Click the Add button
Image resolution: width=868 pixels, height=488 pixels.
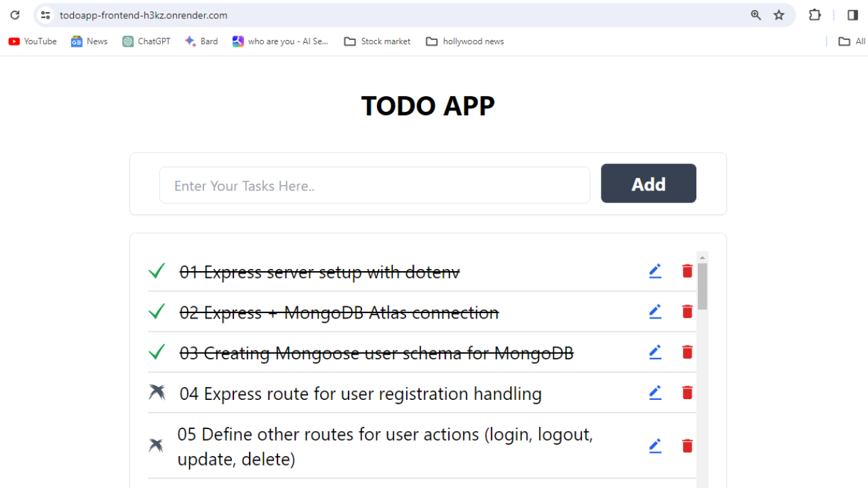(648, 183)
